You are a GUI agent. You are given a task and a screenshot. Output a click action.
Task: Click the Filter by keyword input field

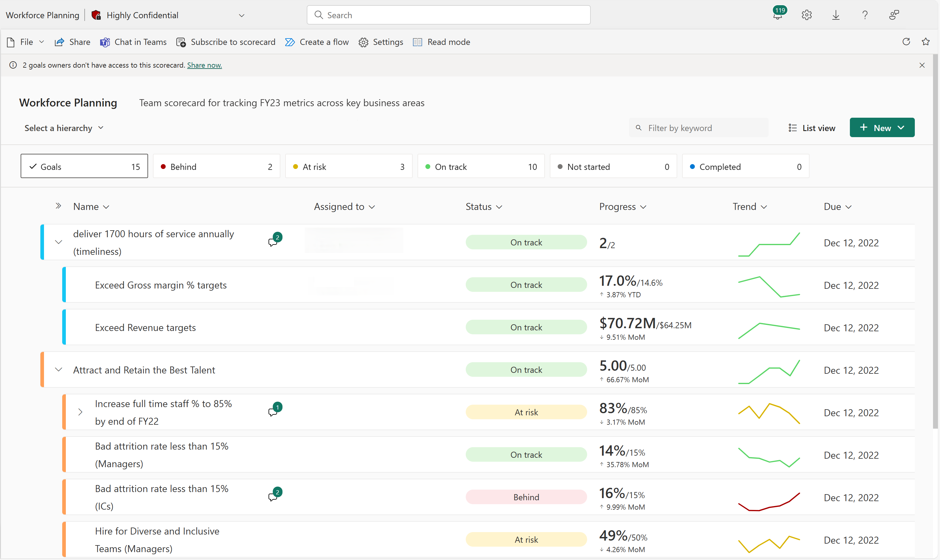(699, 127)
